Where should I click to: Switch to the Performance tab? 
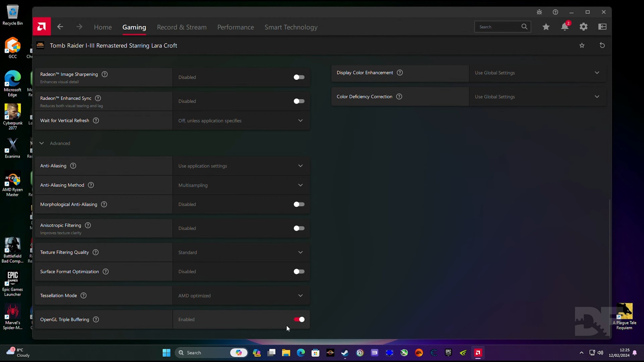pyautogui.click(x=235, y=27)
